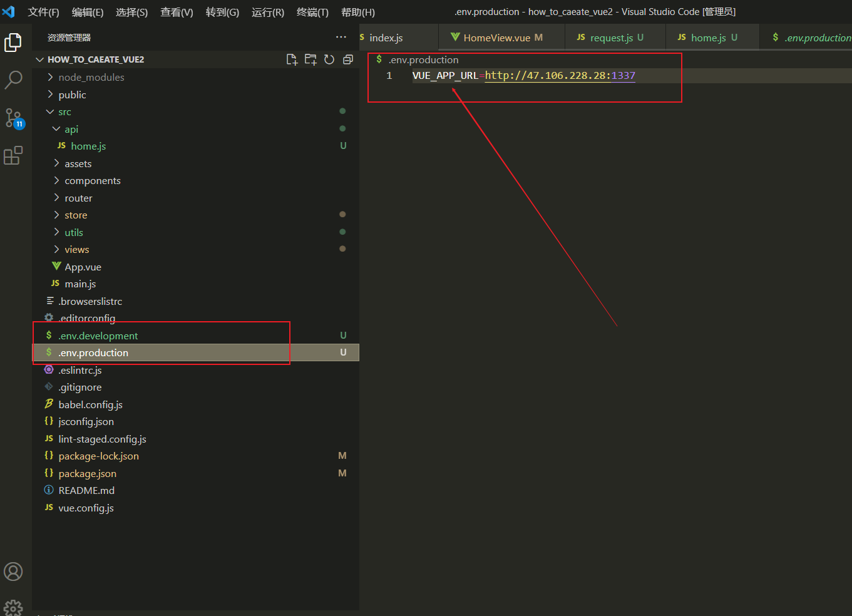Open the 编辑(E) menu
The height and width of the screenshot is (616, 852).
click(88, 12)
